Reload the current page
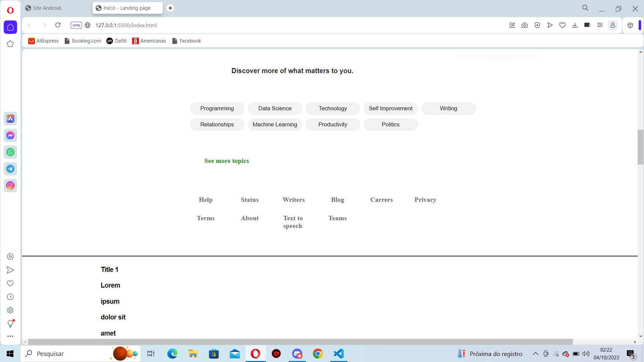The width and height of the screenshot is (644, 362). point(58,25)
